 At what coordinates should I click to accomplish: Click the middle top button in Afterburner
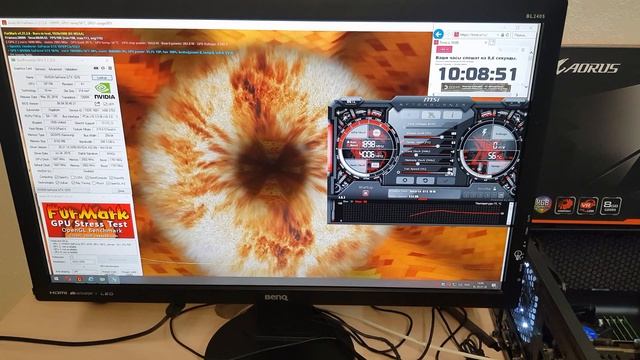pos(431,115)
